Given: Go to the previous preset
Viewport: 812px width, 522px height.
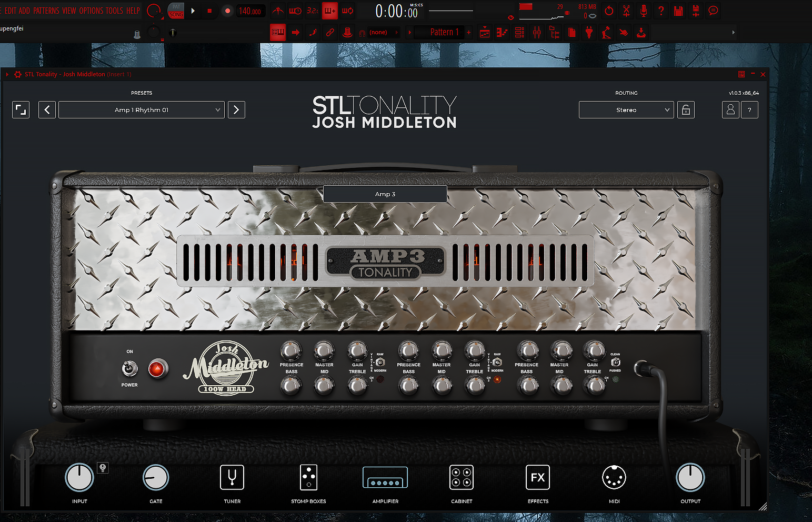Looking at the screenshot, I should pyautogui.click(x=47, y=110).
